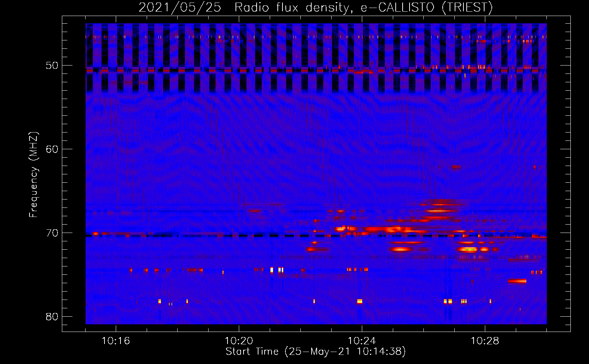Click the Start Time axis label

click(316, 352)
